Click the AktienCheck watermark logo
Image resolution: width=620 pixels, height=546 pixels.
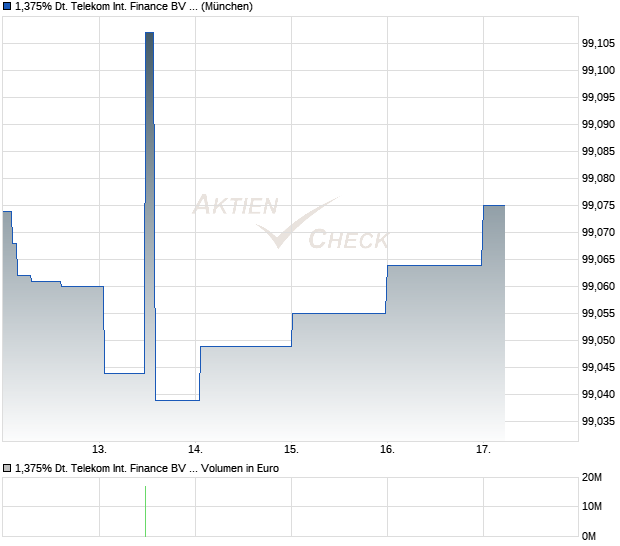(x=291, y=221)
